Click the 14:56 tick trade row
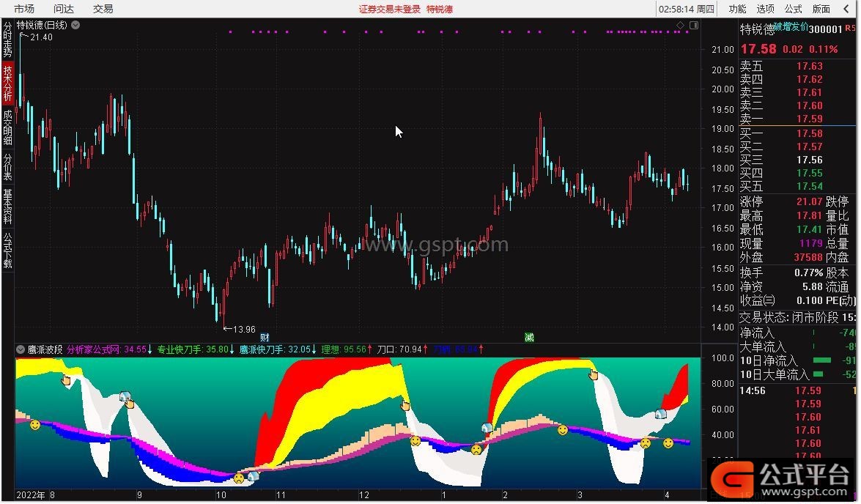 [797, 390]
